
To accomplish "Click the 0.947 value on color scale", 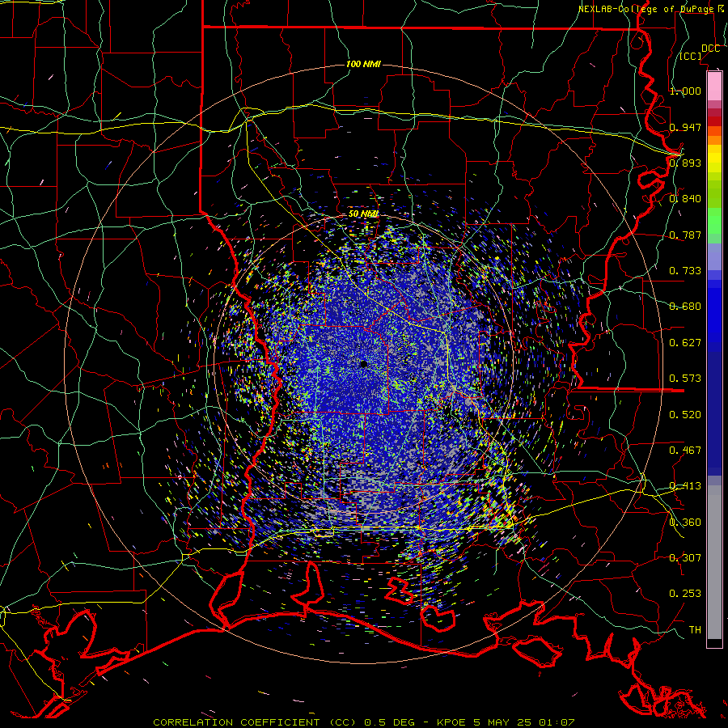I will pos(685,127).
